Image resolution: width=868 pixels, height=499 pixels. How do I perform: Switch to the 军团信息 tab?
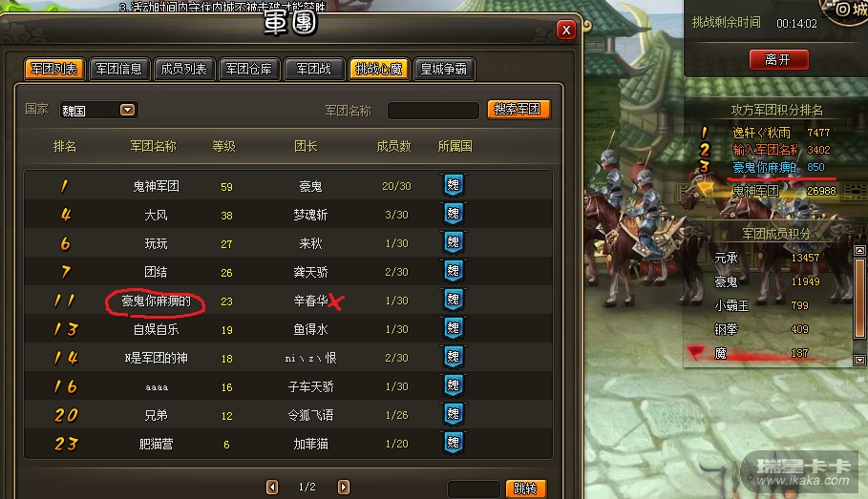tap(119, 69)
